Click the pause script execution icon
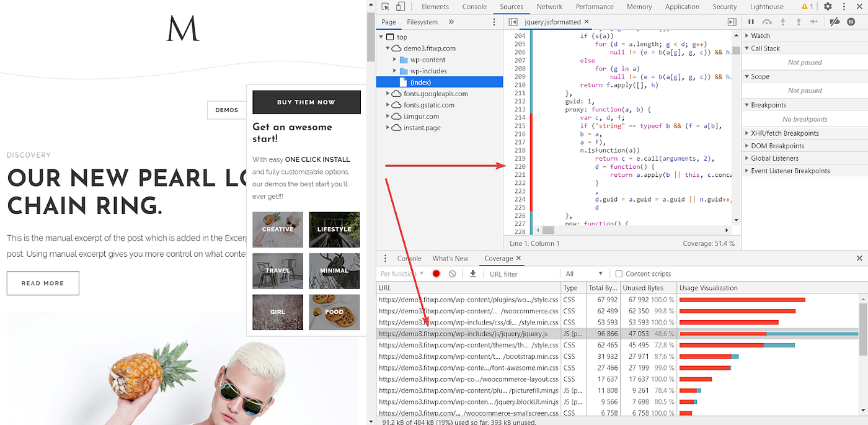 coord(751,21)
